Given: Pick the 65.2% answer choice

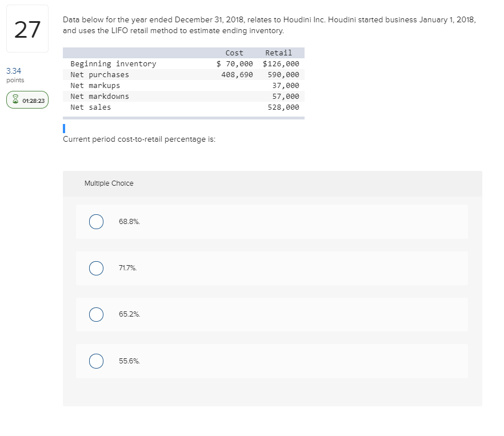Looking at the screenshot, I should pos(96,314).
